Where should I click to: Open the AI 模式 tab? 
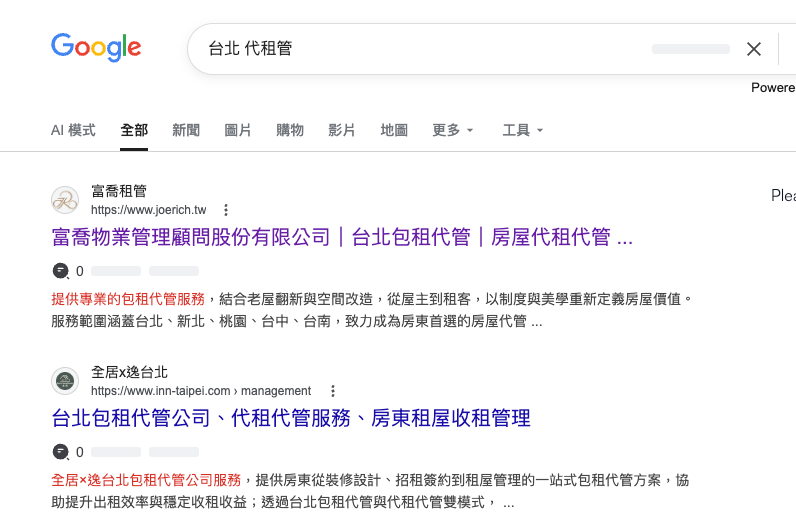[x=73, y=130]
